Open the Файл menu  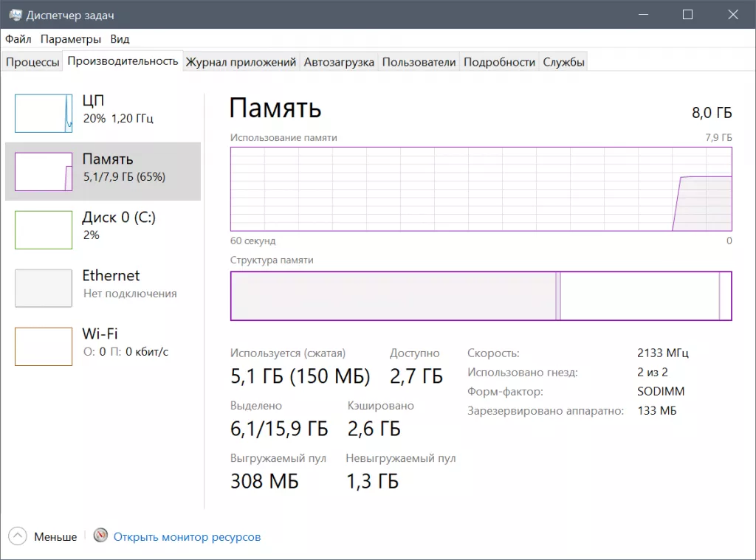click(18, 39)
